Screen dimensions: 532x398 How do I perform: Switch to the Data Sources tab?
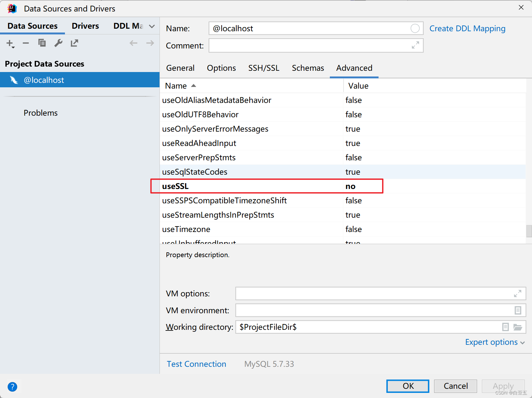click(32, 26)
